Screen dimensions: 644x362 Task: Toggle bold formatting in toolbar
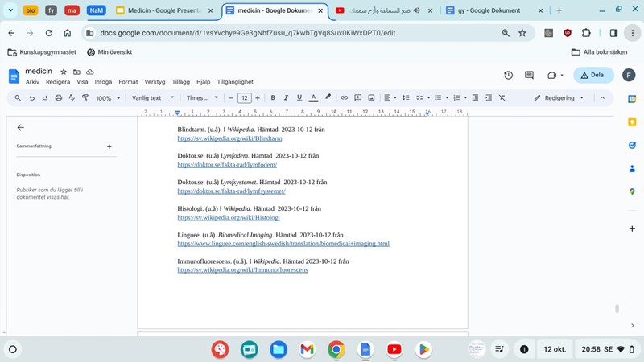click(273, 98)
